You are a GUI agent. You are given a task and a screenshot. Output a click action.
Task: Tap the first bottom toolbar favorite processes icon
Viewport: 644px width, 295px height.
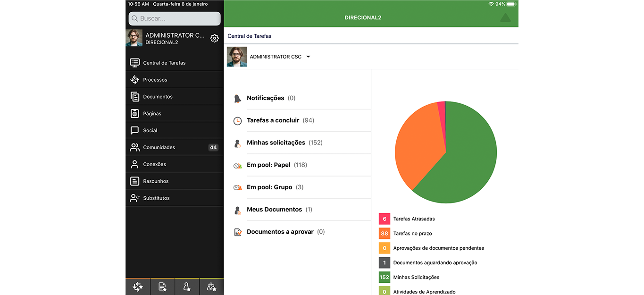pos(138,287)
